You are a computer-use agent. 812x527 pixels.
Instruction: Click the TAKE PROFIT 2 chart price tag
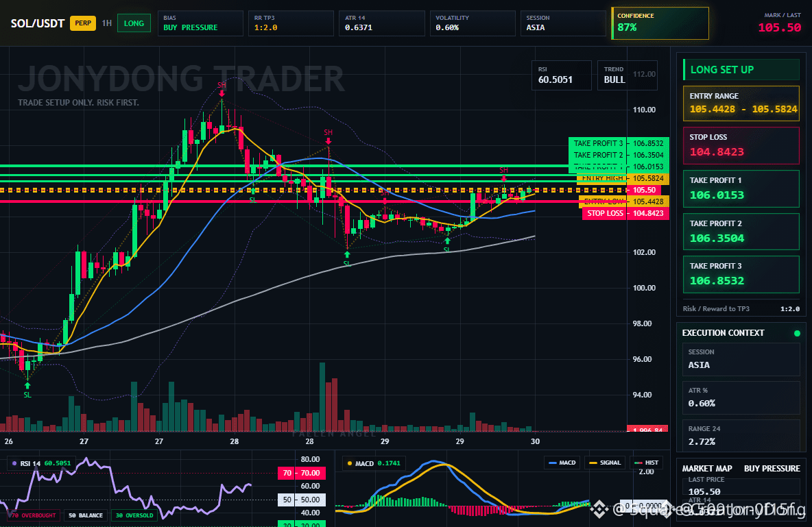click(619, 155)
